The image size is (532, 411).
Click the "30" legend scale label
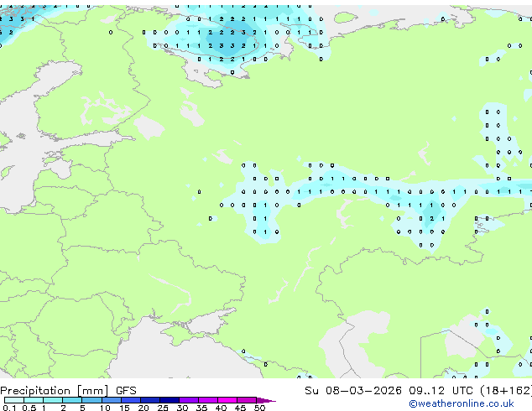tap(182, 408)
